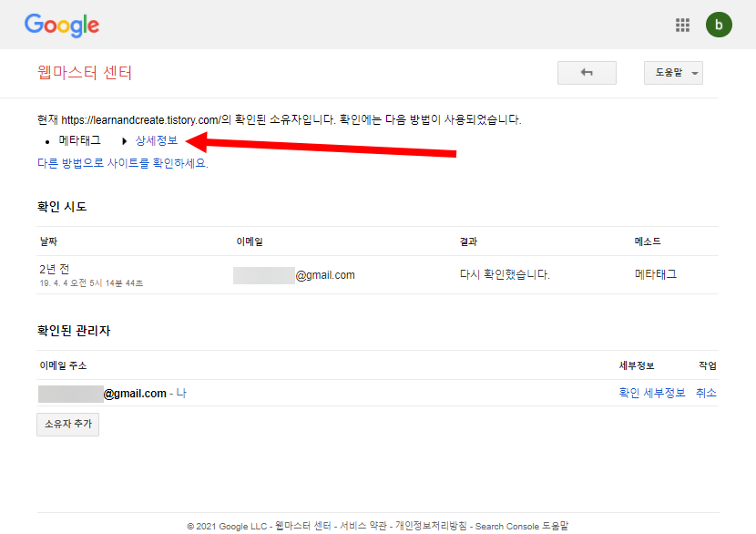Select the 이메일 주소 column header
The width and height of the screenshot is (756, 534).
pyautogui.click(x=63, y=365)
